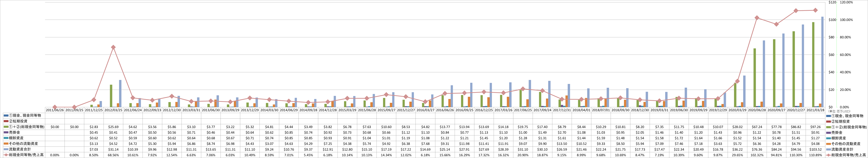Click the $13.50 table cell
868x158 pixels.
point(562,144)
